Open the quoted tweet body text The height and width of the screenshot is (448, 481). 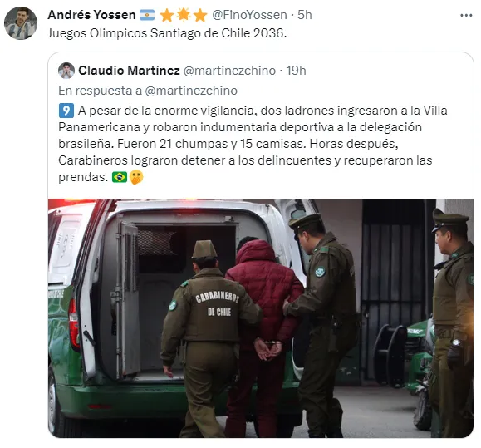253,144
